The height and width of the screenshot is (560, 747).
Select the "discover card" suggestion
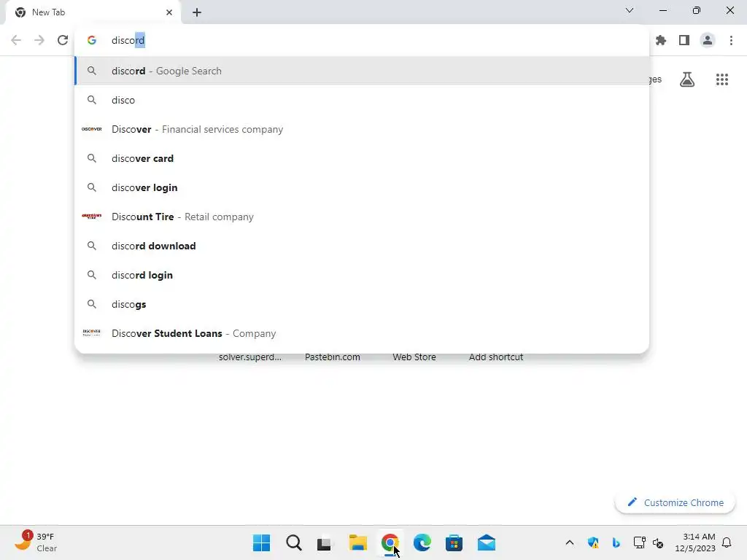(362, 158)
